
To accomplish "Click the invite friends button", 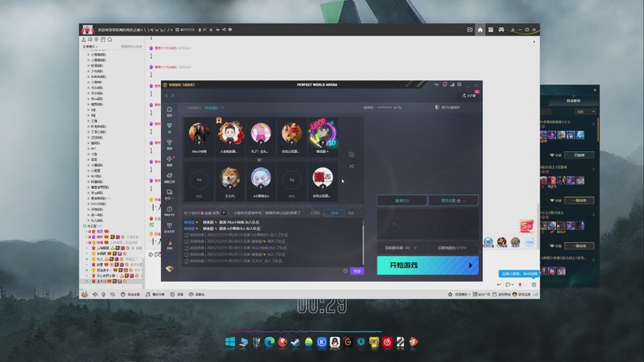I will click(x=402, y=200).
